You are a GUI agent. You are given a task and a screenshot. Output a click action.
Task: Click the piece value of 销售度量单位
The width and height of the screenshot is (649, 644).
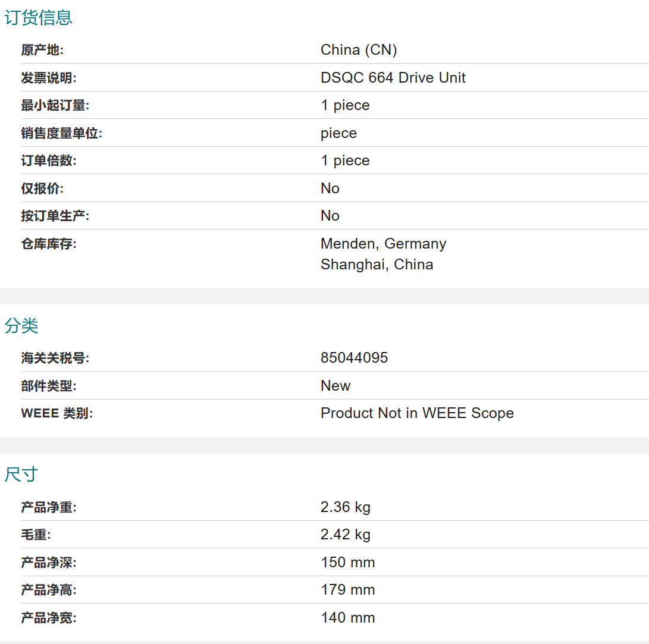[338, 133]
